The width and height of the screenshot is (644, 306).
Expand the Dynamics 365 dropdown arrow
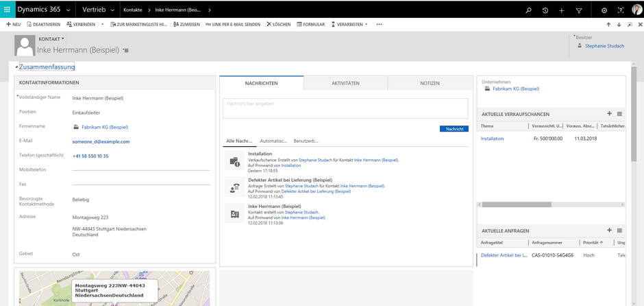[x=68, y=10]
